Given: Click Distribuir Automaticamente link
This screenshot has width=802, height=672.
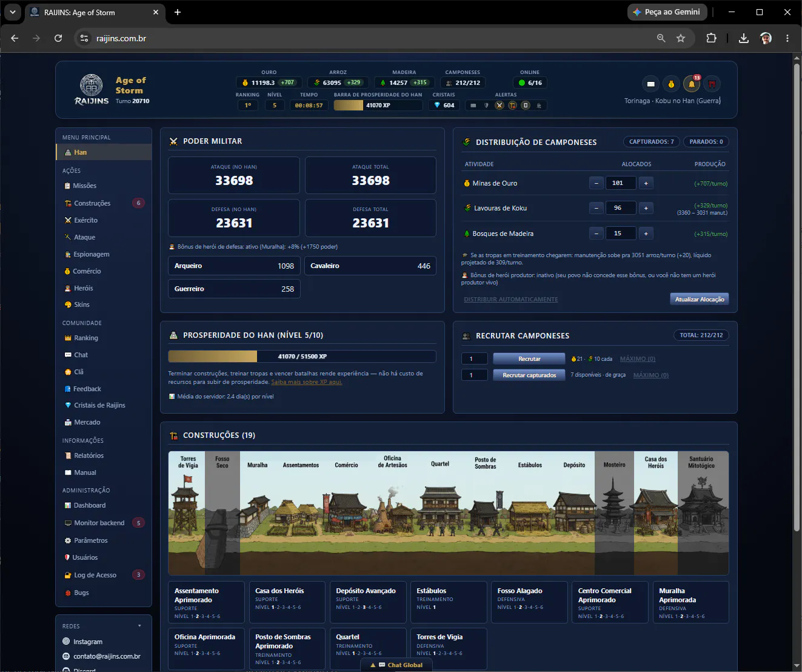Looking at the screenshot, I should 511,300.
